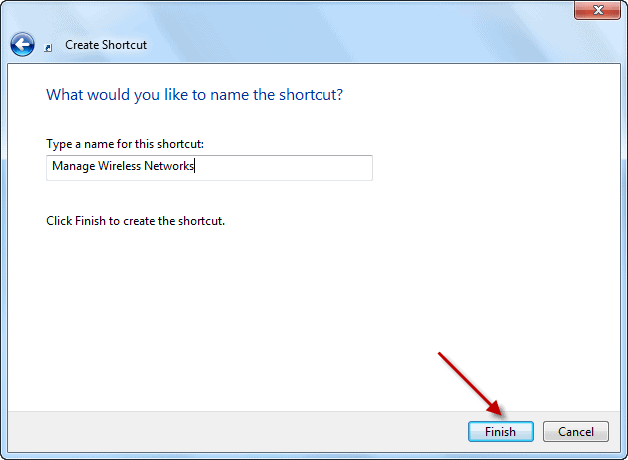Click the "Type a name for this shortcut" label

coord(125,144)
